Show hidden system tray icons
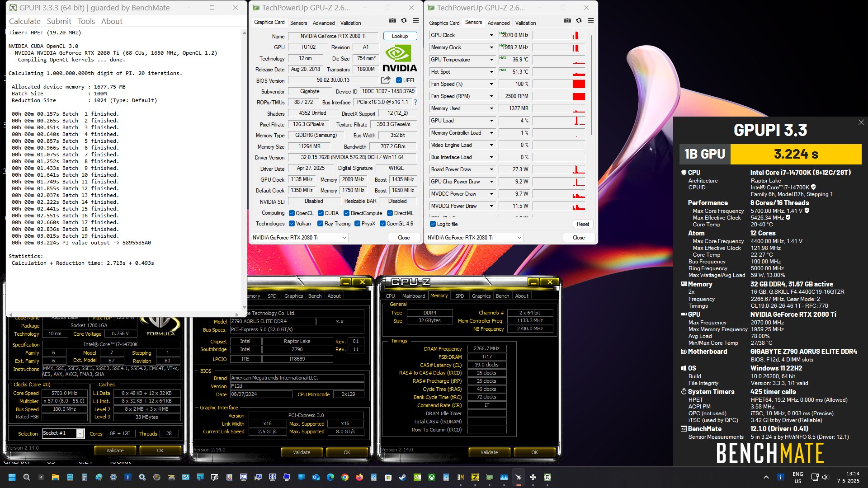The width and height of the screenshot is (868, 488). [766, 477]
